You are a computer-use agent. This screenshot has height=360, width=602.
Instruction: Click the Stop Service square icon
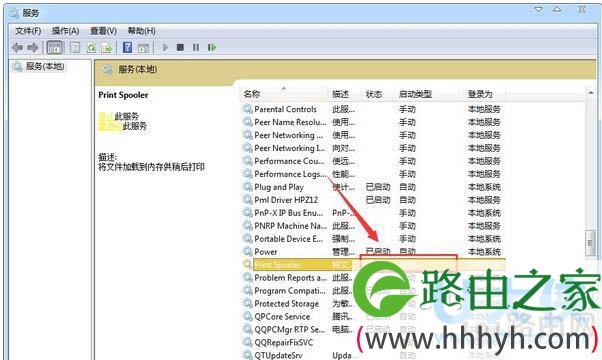pos(180,48)
